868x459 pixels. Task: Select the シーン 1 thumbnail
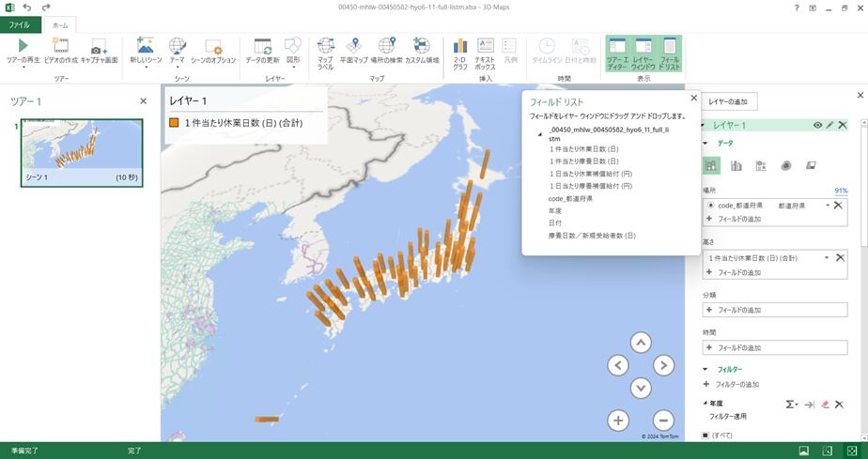click(82, 152)
